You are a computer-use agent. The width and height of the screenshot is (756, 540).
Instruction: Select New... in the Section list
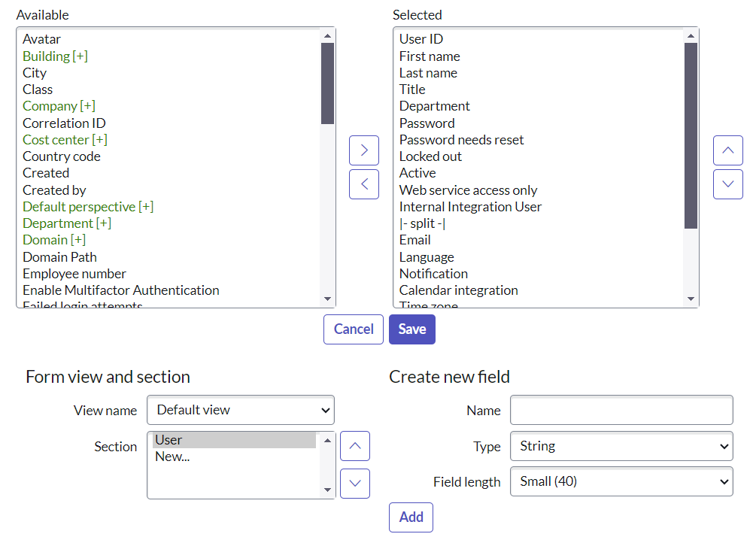(x=172, y=457)
